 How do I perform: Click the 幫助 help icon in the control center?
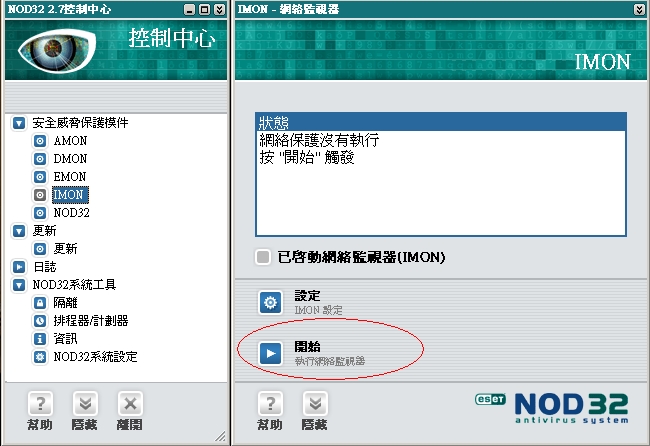click(x=40, y=403)
